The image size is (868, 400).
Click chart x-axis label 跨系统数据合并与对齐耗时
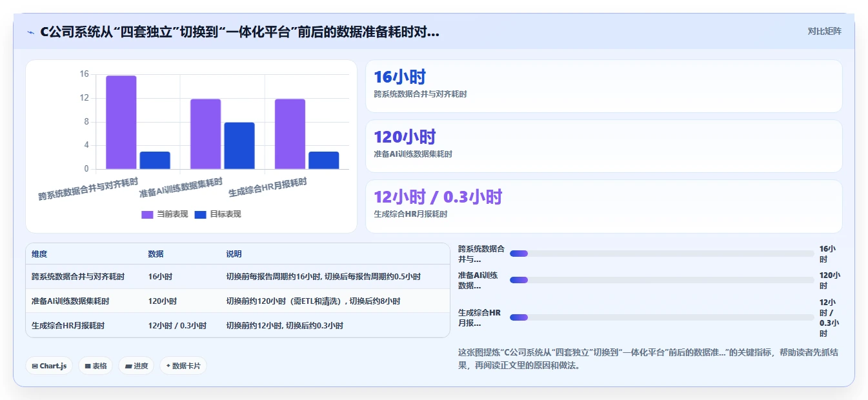tap(89, 188)
